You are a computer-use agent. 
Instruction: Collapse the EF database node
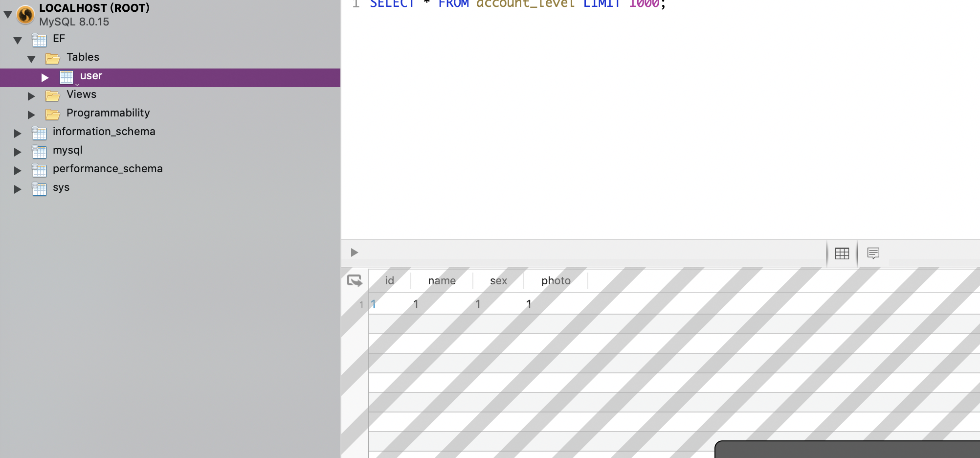pos(18,41)
